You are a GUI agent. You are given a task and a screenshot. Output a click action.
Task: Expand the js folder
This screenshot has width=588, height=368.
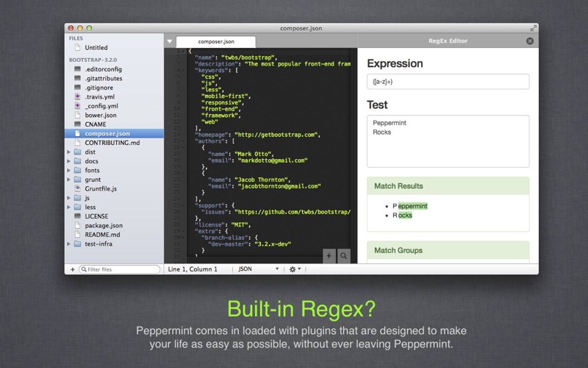coord(68,198)
